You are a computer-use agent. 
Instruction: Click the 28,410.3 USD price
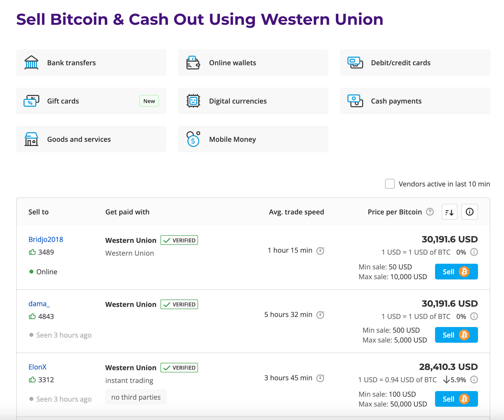(448, 367)
